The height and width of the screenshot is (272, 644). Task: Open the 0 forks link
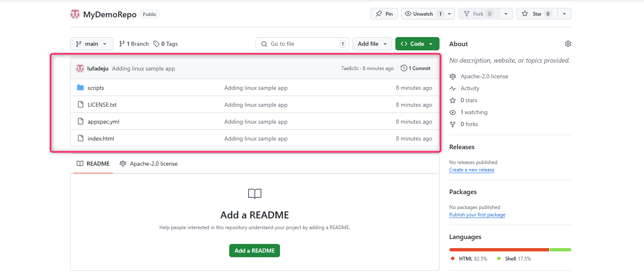coord(469,124)
